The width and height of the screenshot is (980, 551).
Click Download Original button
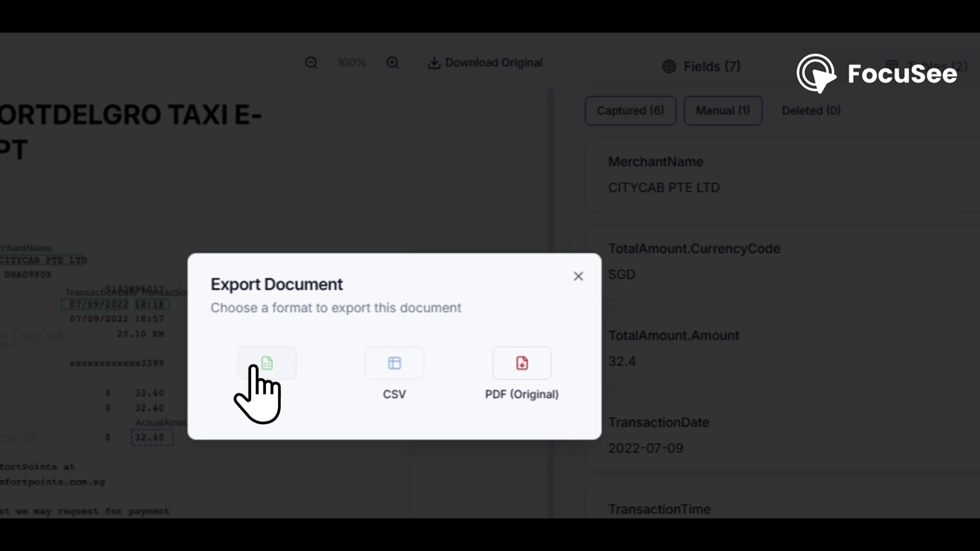(x=485, y=63)
